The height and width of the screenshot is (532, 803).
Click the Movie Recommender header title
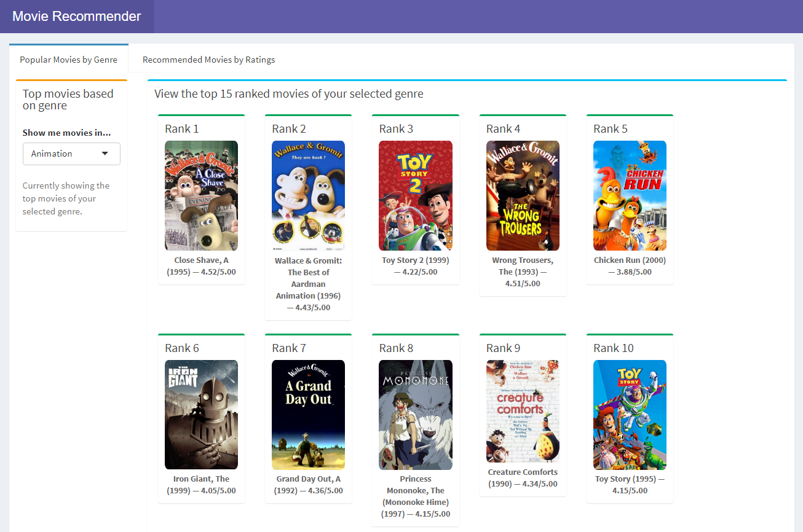[77, 17]
